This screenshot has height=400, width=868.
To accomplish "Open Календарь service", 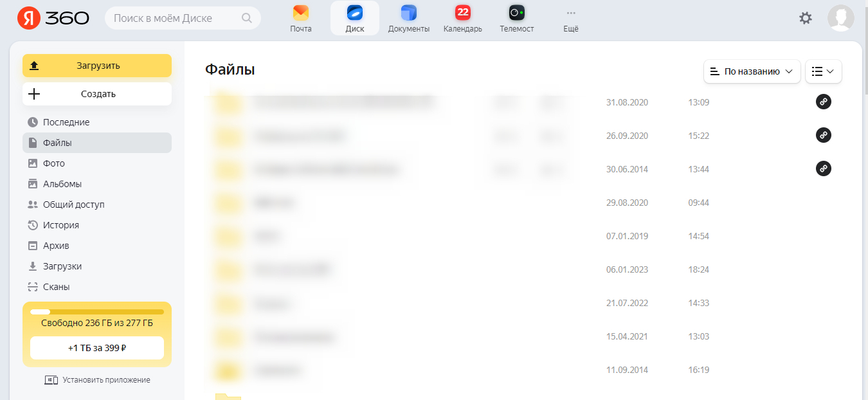I will 463,19.
